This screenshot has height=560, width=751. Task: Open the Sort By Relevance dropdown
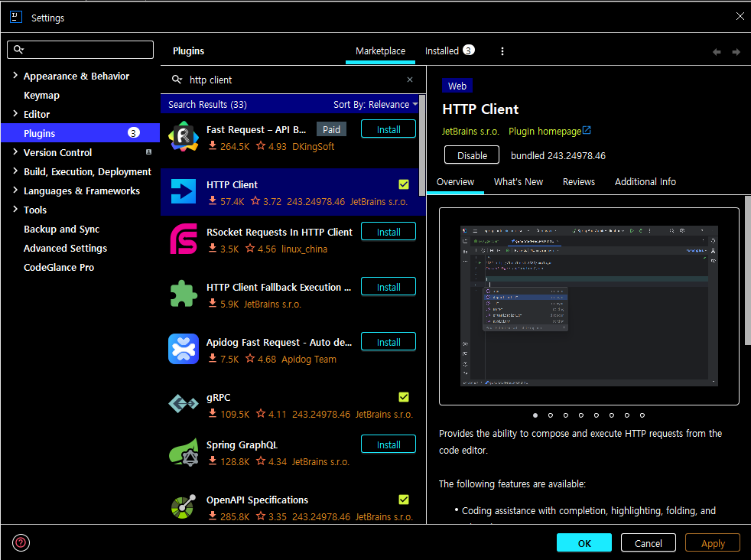pyautogui.click(x=375, y=105)
